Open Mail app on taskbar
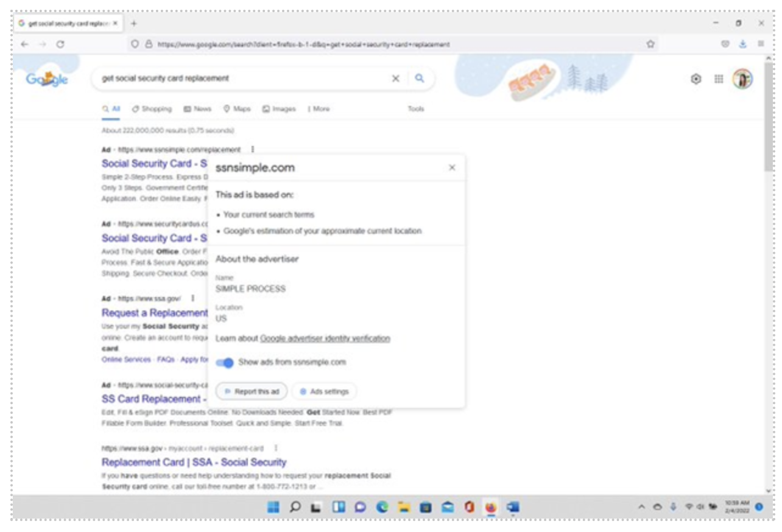The image size is (782, 532). (448, 507)
